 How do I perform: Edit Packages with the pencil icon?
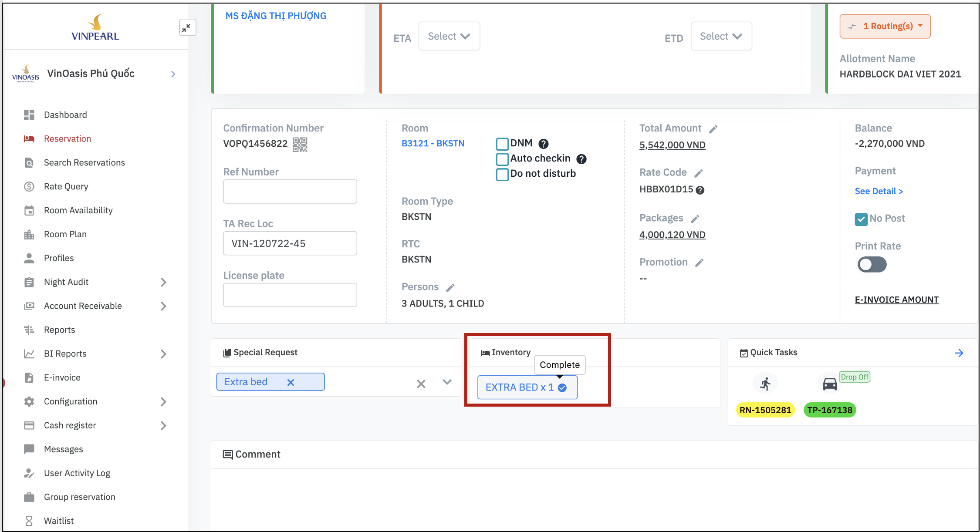(x=695, y=219)
